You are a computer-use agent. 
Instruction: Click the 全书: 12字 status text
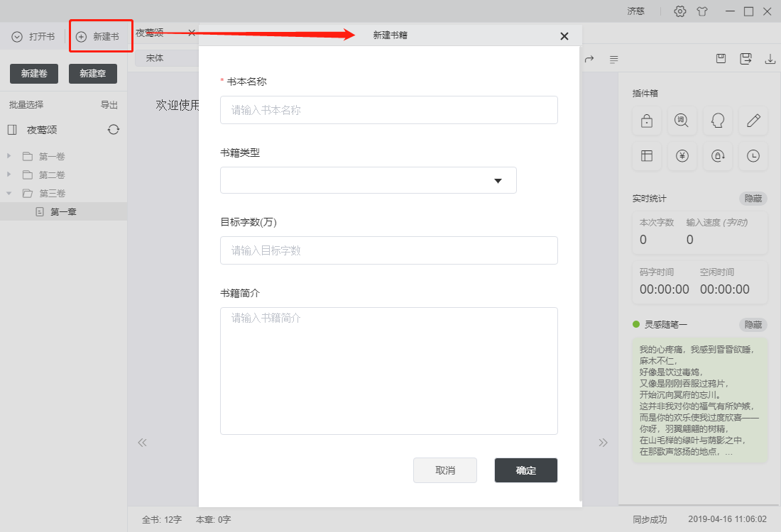(162, 519)
